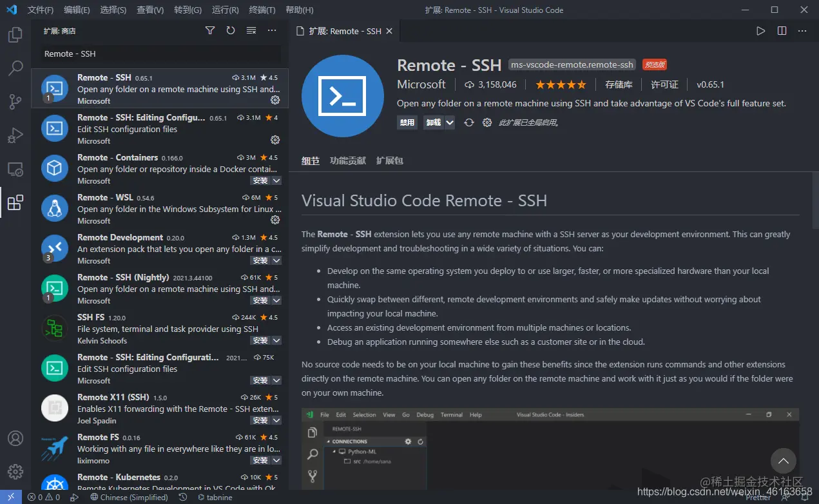
Task: Click the extensions search field Remote - SSH
Action: tap(160, 53)
